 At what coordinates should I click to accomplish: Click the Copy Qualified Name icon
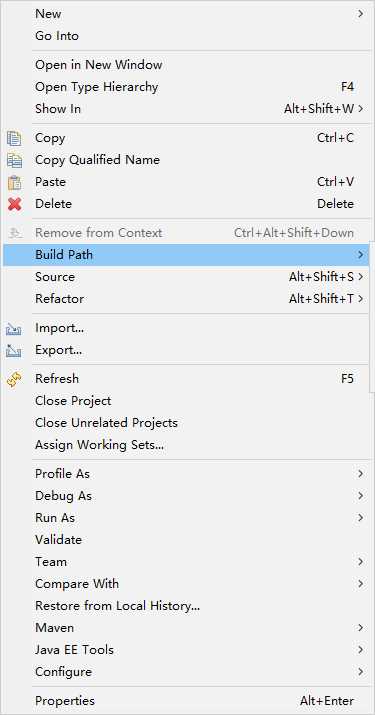pyautogui.click(x=15, y=160)
